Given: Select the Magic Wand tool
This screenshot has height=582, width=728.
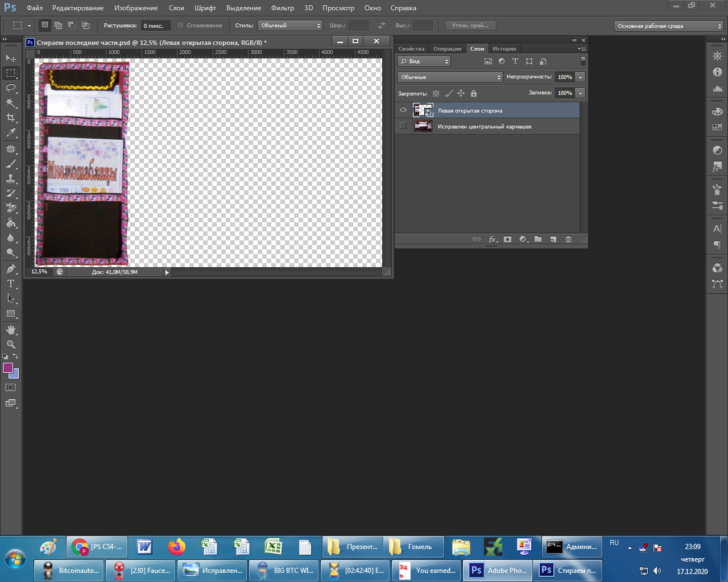Looking at the screenshot, I should click(x=11, y=102).
